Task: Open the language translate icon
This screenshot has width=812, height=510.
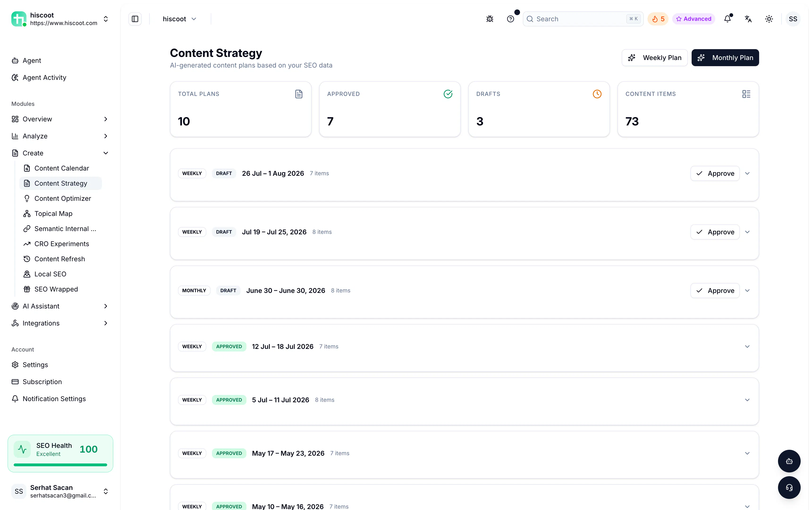Action: pos(748,19)
